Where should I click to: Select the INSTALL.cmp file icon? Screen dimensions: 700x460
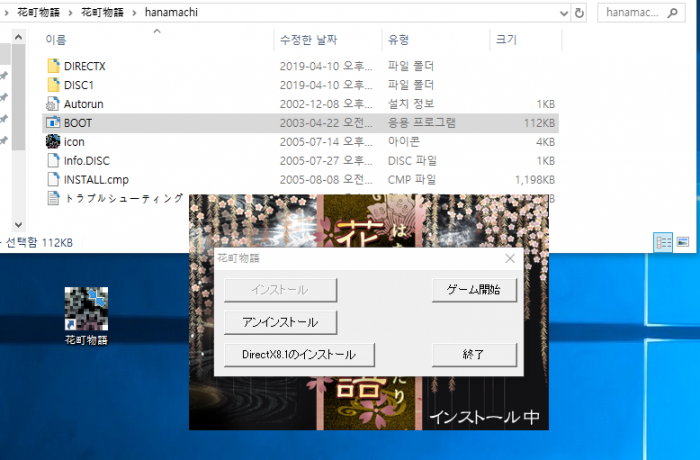pyautogui.click(x=53, y=179)
